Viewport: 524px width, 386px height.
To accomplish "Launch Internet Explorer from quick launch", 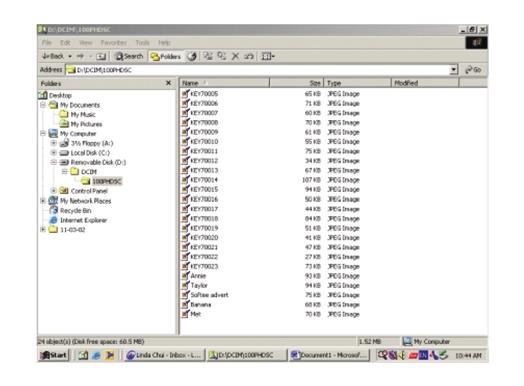I will coord(96,355).
